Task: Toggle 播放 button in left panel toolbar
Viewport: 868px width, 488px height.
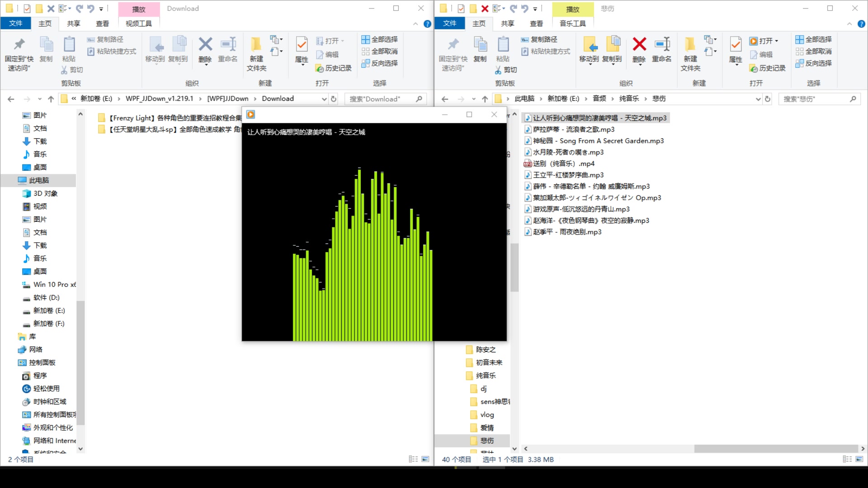Action: pyautogui.click(x=138, y=8)
